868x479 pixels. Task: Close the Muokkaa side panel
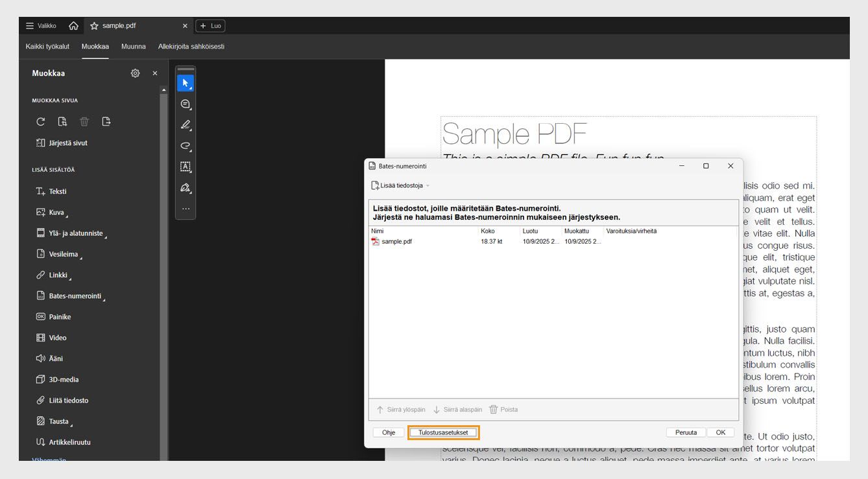[x=155, y=73]
